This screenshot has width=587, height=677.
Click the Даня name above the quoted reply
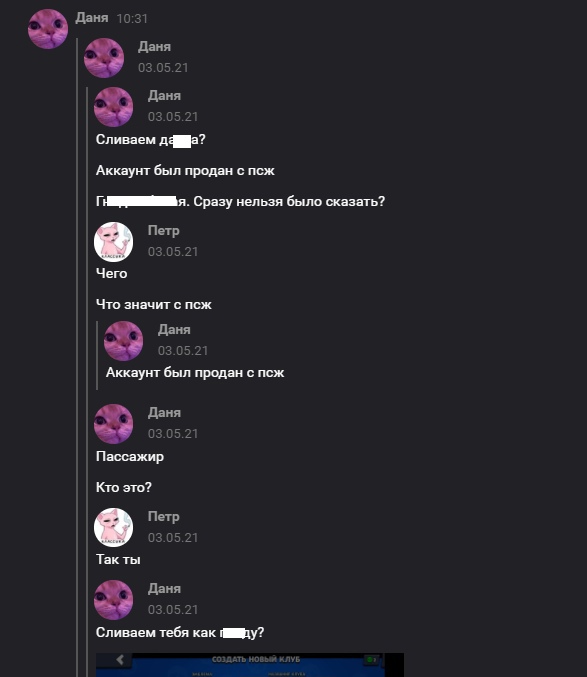174,329
